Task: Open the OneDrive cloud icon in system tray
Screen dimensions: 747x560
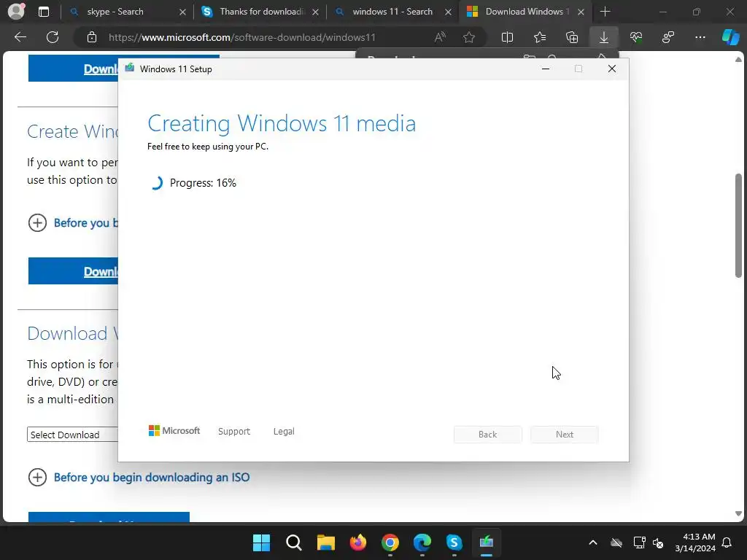Action: click(616, 542)
